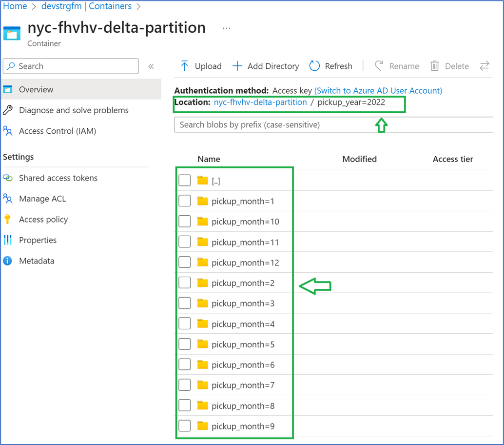Collapse the sidebar with the double chevron
The image size is (504, 445).
(x=151, y=66)
